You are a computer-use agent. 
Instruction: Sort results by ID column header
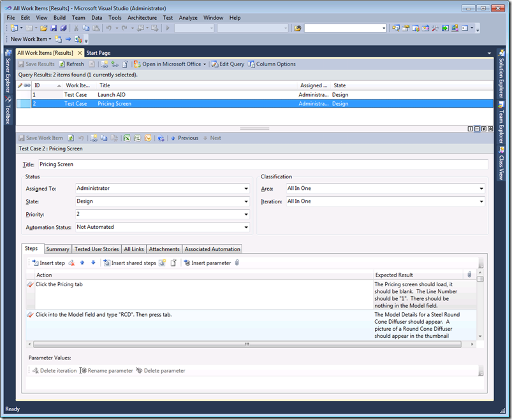tap(48, 85)
